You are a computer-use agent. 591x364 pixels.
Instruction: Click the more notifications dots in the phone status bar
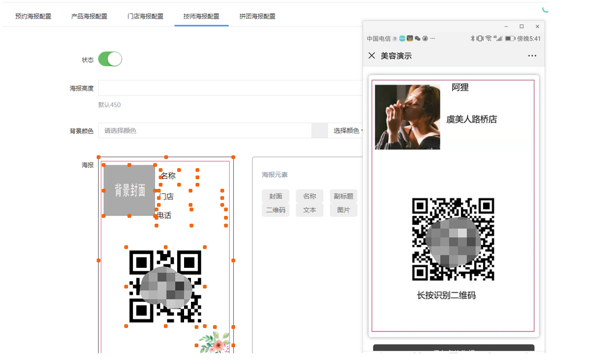[x=432, y=39]
